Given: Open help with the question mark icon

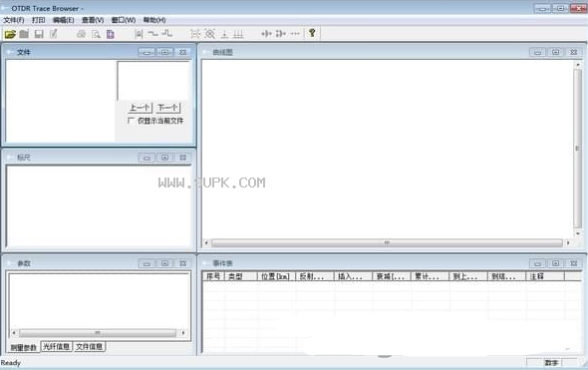Looking at the screenshot, I should [312, 33].
